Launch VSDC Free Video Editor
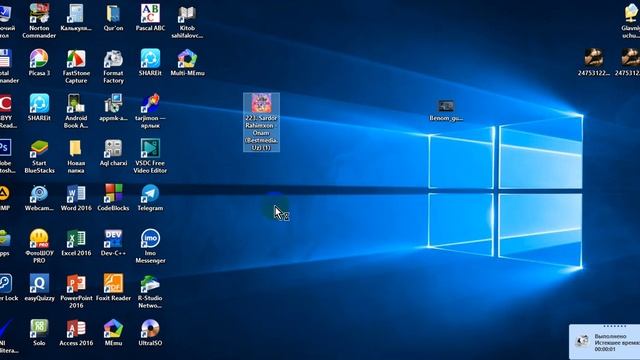The image size is (640, 360). [150, 156]
